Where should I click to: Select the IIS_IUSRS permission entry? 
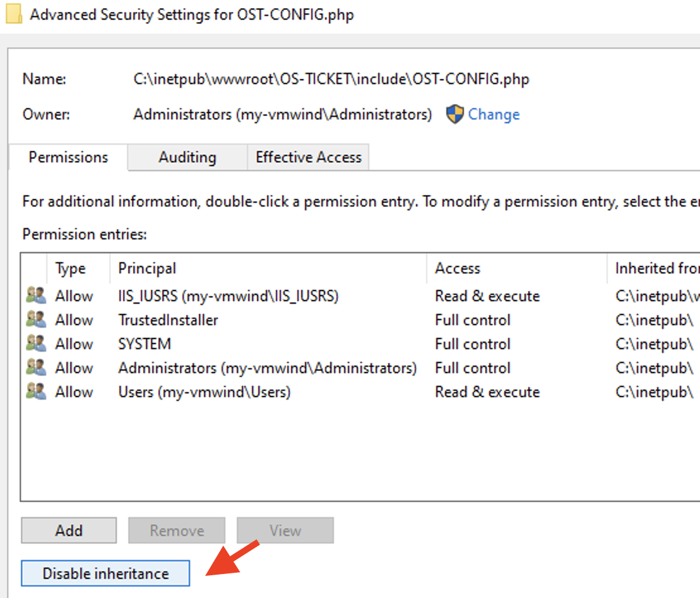[x=228, y=296]
